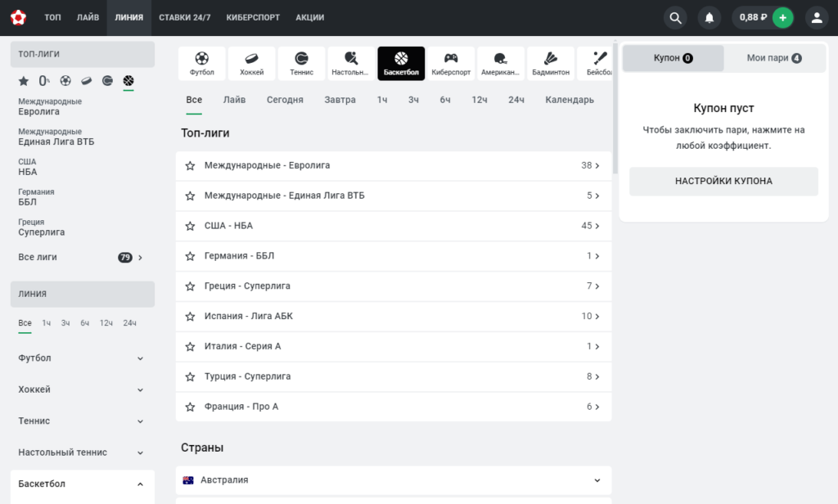The image size is (838, 504).
Task: Select Баскетбол sport icon tile
Action: tap(401, 64)
